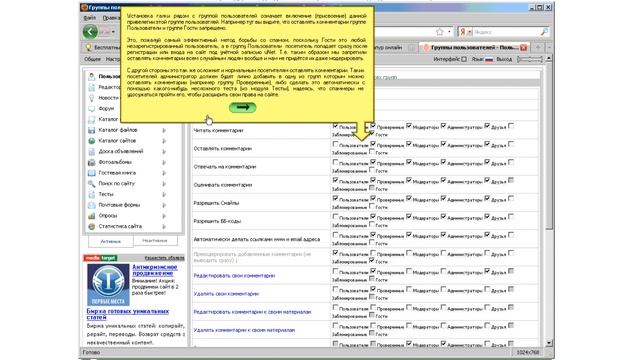Open a new tab with the plus button
The image size is (640, 360).
(538, 48)
